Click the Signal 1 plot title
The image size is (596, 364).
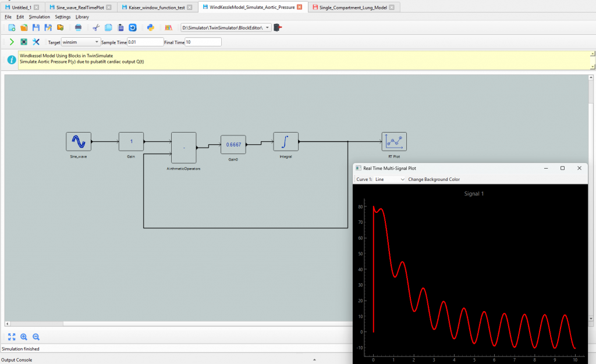pyautogui.click(x=474, y=194)
